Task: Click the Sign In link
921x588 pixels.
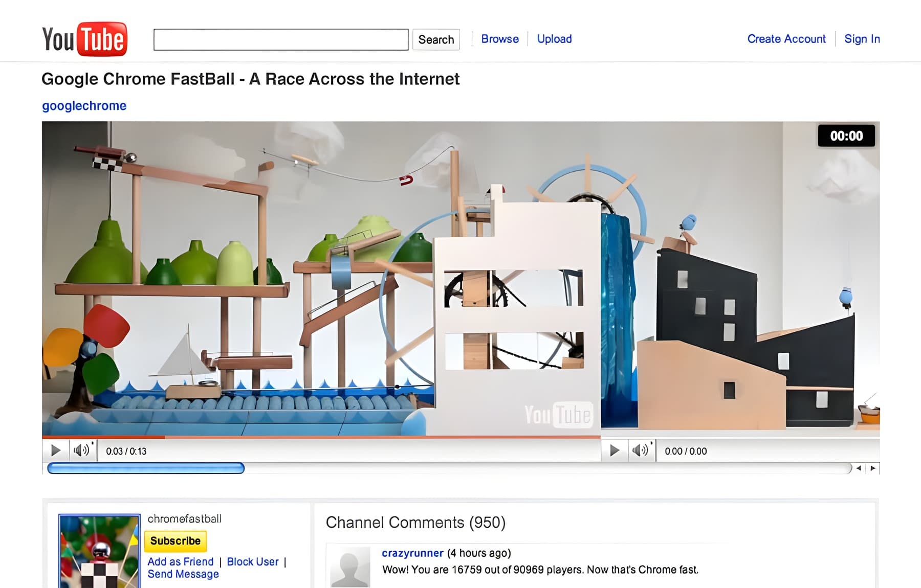Action: pyautogui.click(x=862, y=39)
